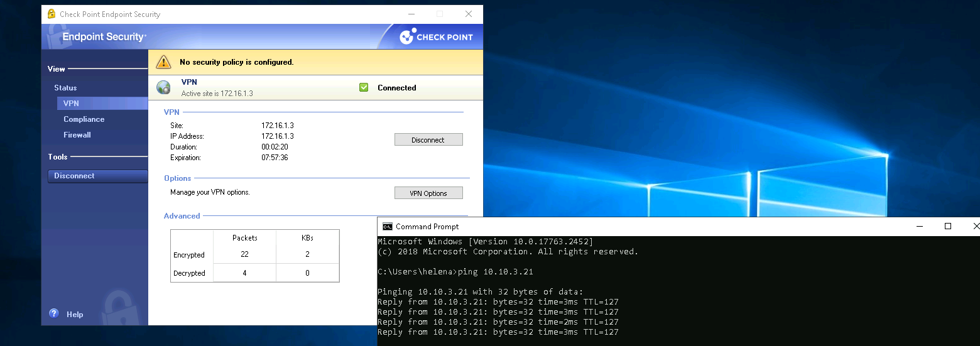Screen dimensions: 980x346
Task: Open the Compliance view
Action: 84,119
